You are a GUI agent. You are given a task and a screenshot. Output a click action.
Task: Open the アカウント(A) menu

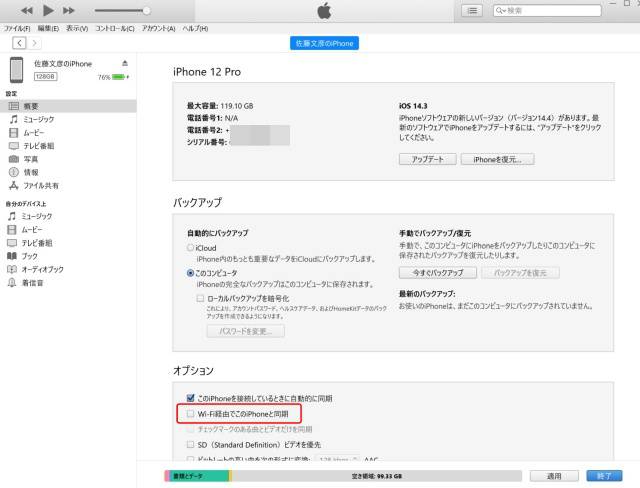pos(158,29)
